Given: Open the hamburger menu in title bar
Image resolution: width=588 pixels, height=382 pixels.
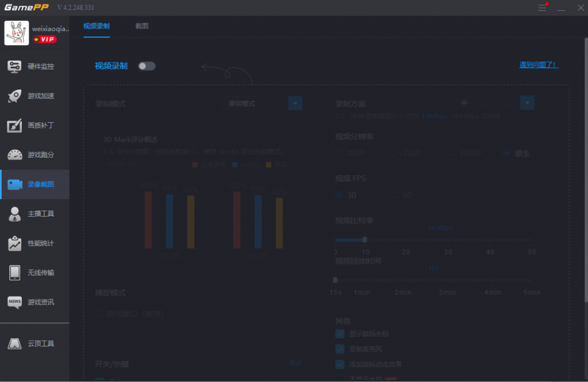Looking at the screenshot, I should point(542,8).
